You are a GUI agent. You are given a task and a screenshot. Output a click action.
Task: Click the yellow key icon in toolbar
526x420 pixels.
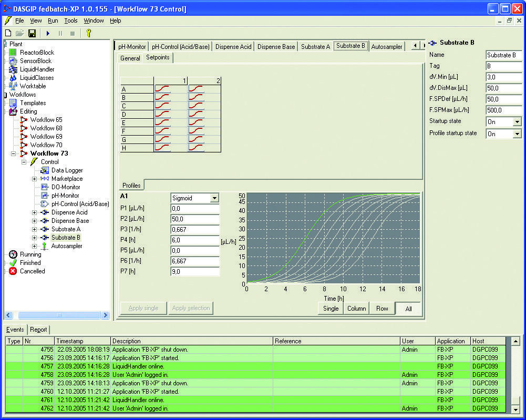point(89,33)
